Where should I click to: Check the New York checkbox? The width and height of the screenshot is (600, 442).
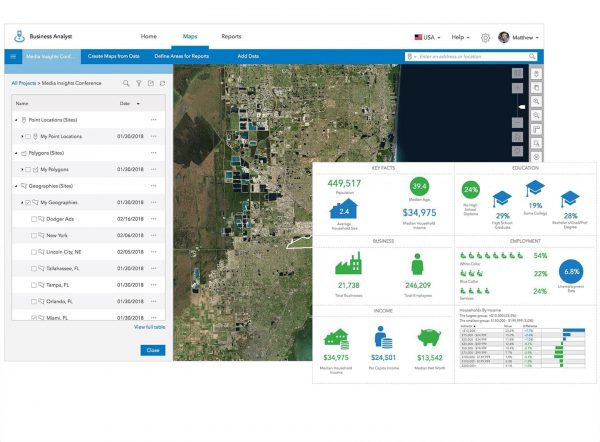(x=34, y=235)
